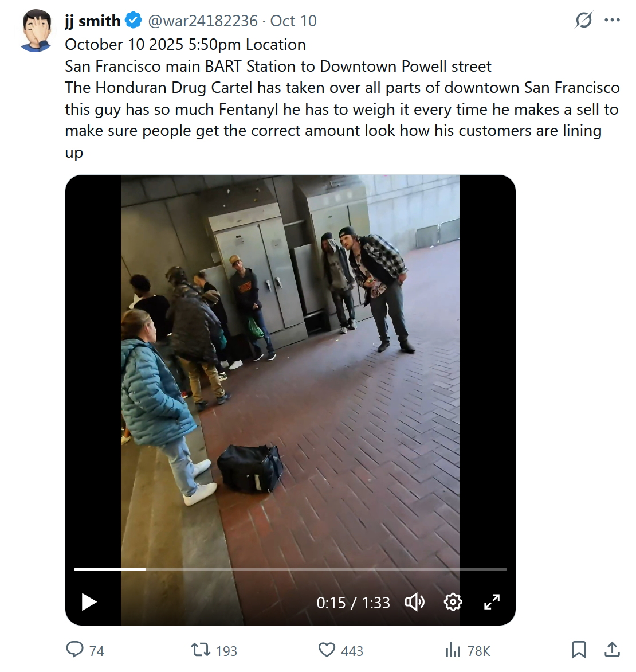Open the Oct 10 post timestamp
636x672 pixels.
pyautogui.click(x=293, y=21)
